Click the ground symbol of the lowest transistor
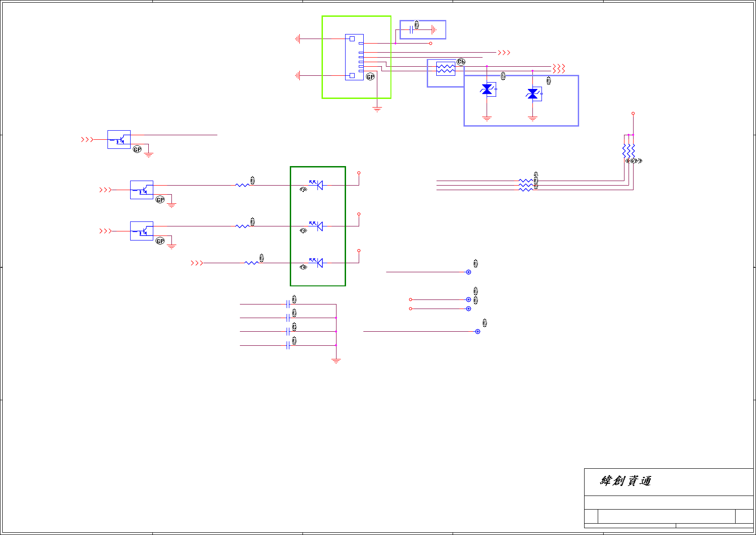 [x=171, y=246]
